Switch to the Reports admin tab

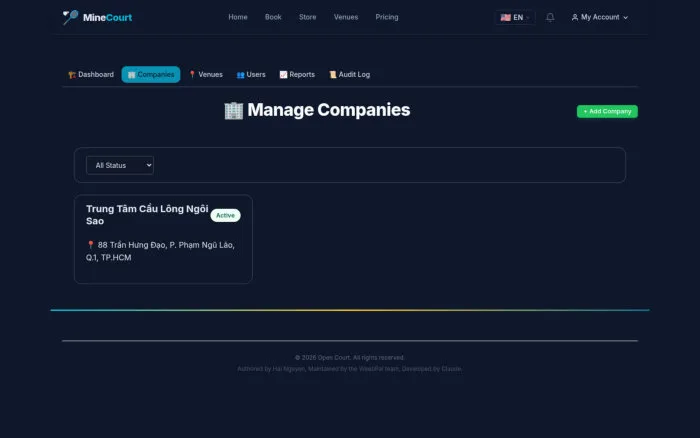tap(297, 75)
